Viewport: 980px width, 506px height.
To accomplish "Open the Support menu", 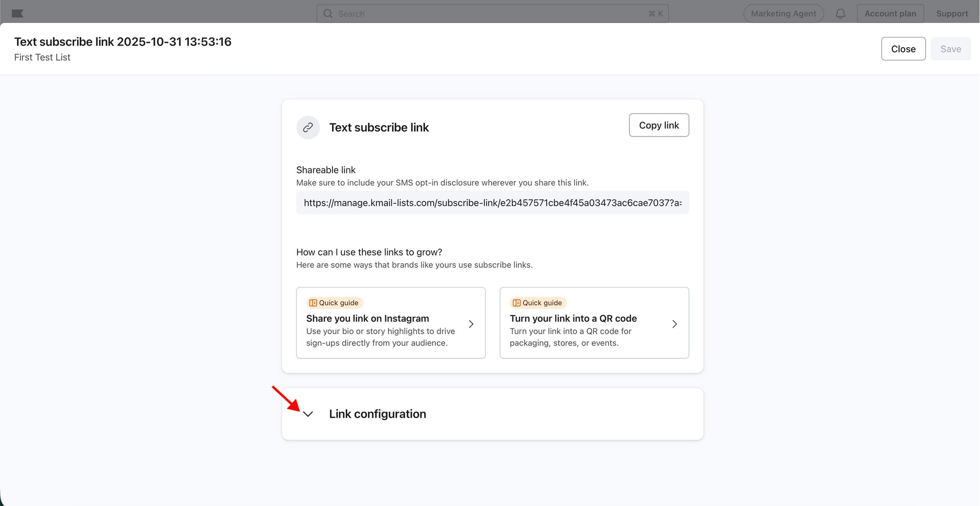I will click(x=952, y=14).
